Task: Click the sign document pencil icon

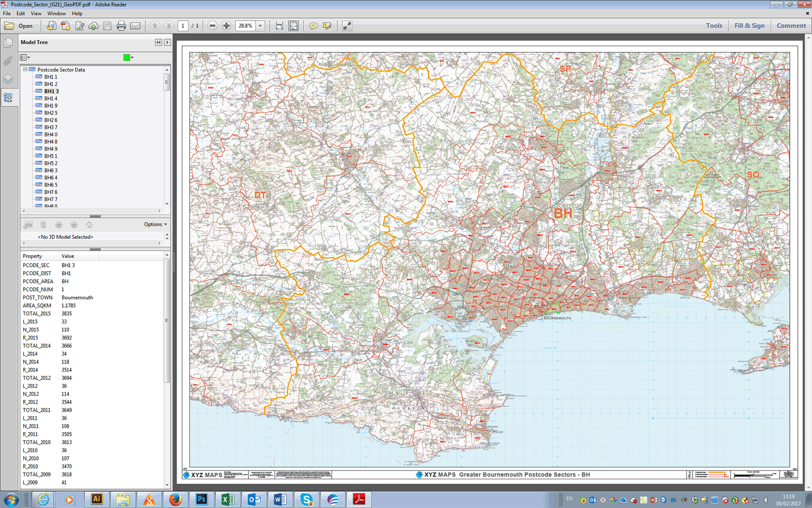Action: tap(80, 25)
